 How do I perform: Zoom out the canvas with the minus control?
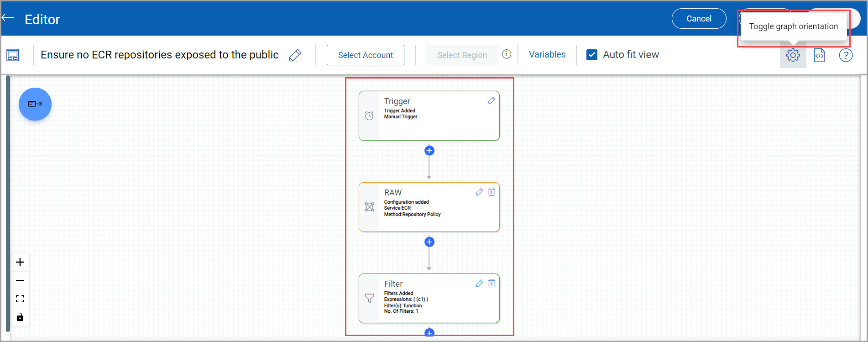coord(20,280)
